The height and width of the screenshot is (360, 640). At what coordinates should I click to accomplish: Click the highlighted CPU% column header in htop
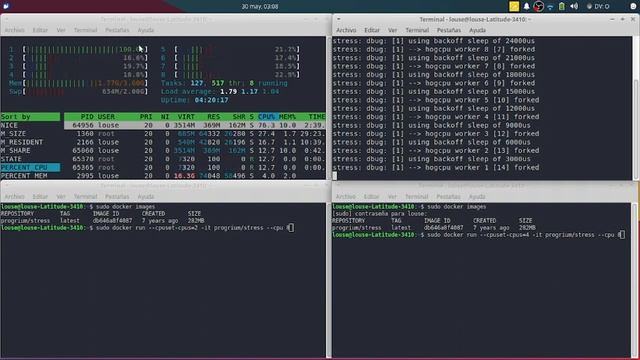(x=267, y=117)
